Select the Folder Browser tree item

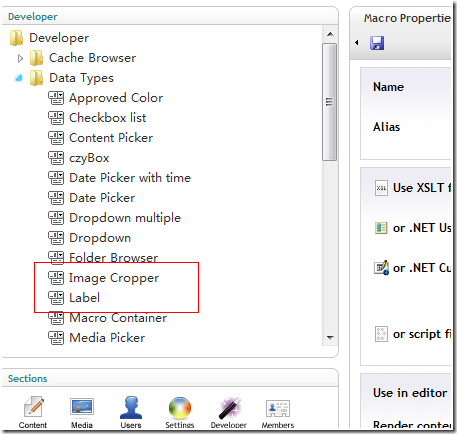[113, 258]
